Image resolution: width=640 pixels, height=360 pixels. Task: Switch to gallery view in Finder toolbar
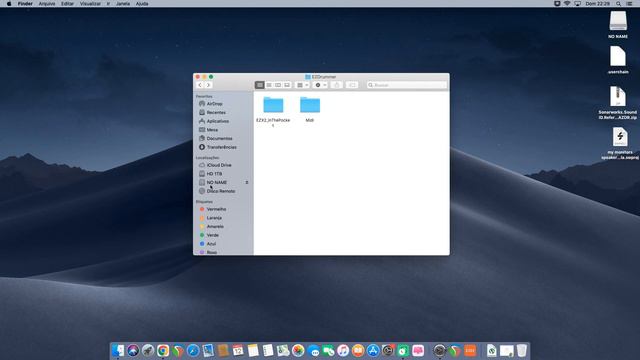tap(287, 85)
